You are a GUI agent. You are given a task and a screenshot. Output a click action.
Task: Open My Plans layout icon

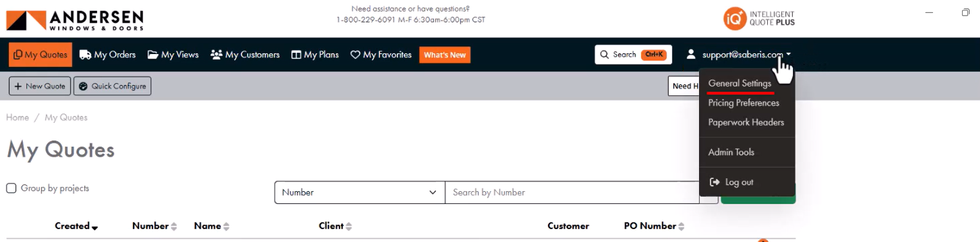pyautogui.click(x=296, y=55)
